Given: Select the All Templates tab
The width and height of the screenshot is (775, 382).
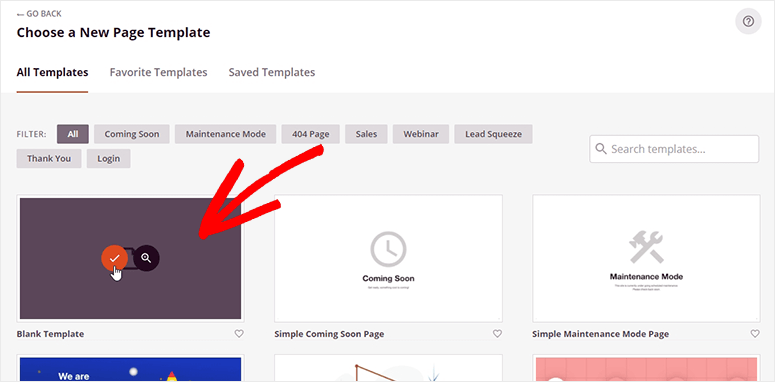Looking at the screenshot, I should [52, 72].
